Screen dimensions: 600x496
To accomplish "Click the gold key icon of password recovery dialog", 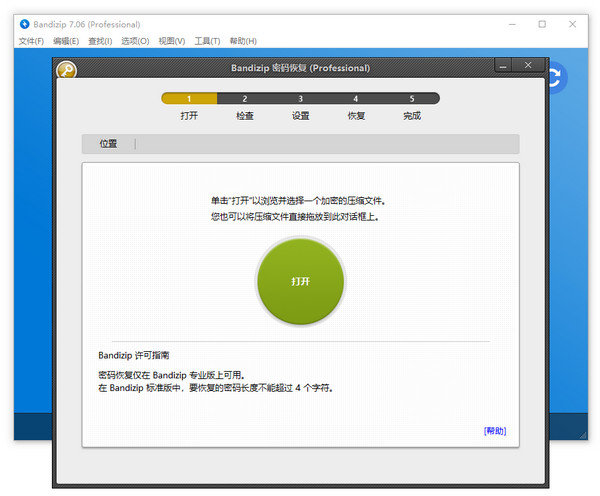I will click(66, 70).
